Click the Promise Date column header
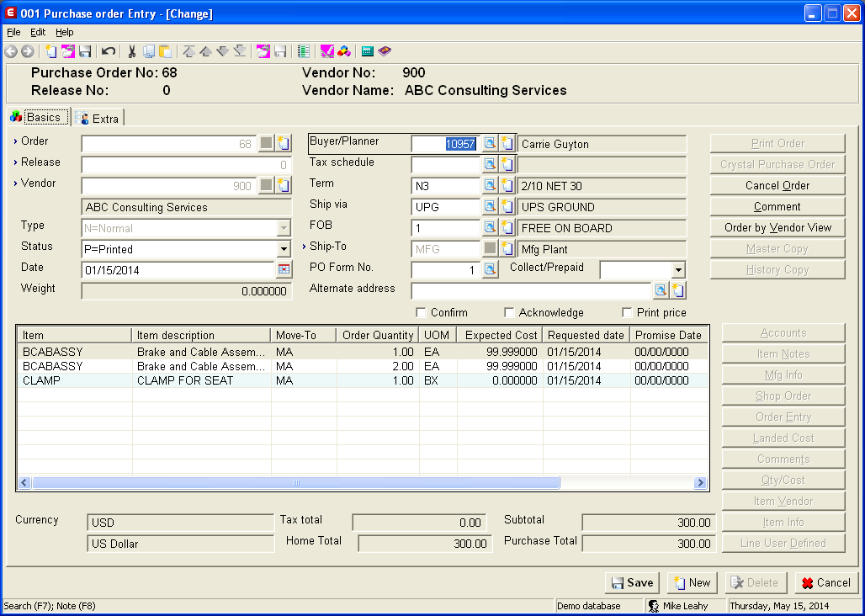865x616 pixels. 669,335
